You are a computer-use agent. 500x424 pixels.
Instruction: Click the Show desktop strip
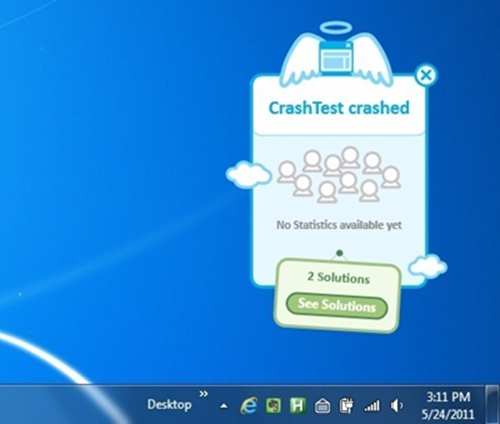pos(492,405)
